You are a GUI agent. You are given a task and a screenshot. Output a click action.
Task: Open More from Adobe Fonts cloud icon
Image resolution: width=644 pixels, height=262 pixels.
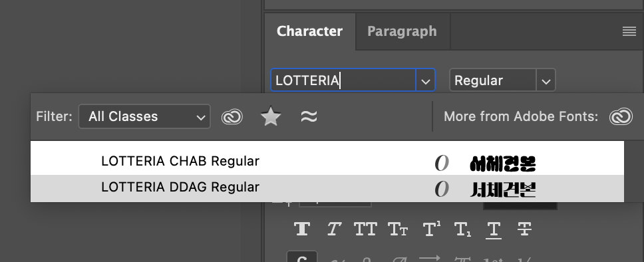(x=621, y=116)
